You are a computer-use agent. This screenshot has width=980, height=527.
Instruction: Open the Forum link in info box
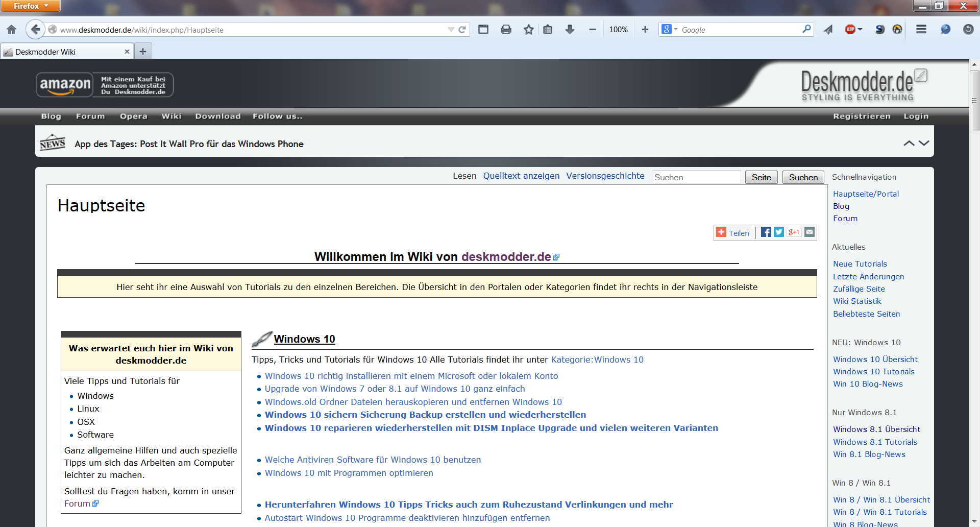[77, 504]
